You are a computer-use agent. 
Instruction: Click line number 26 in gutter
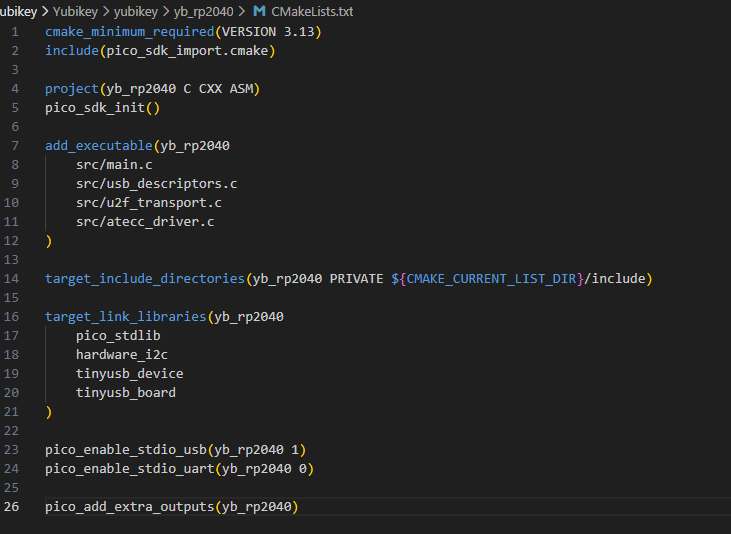tap(12, 507)
